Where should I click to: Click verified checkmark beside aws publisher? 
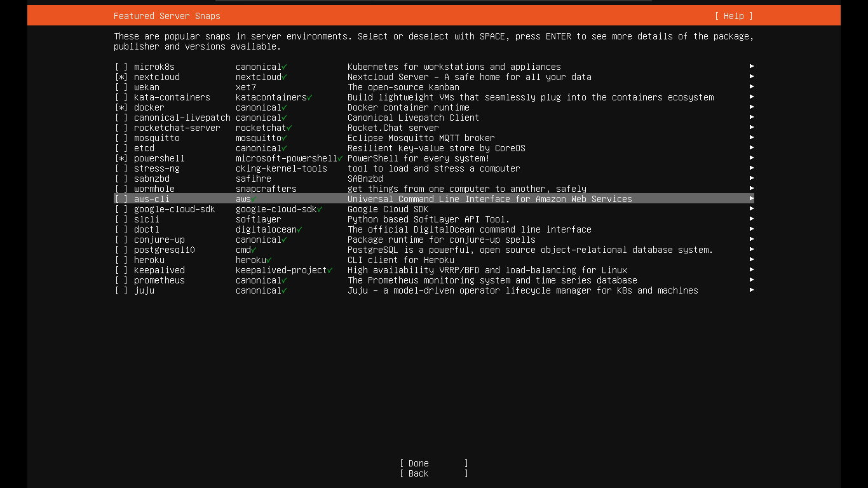[x=254, y=199]
